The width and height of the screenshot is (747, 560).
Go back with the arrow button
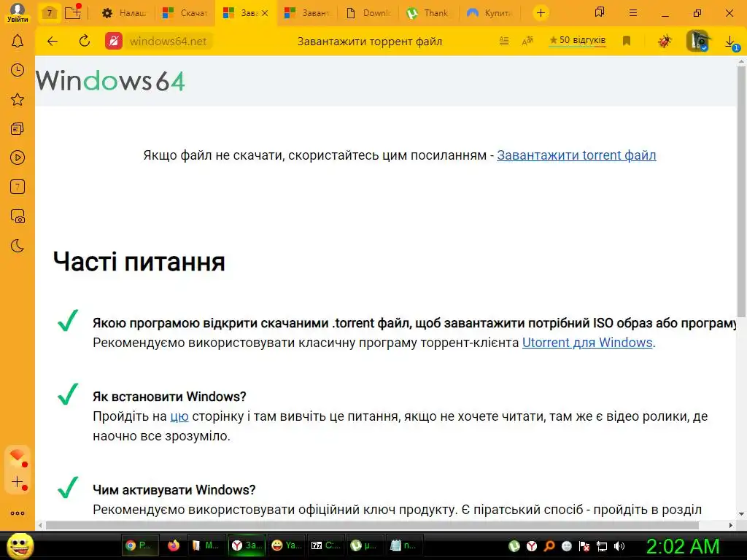[x=53, y=41]
